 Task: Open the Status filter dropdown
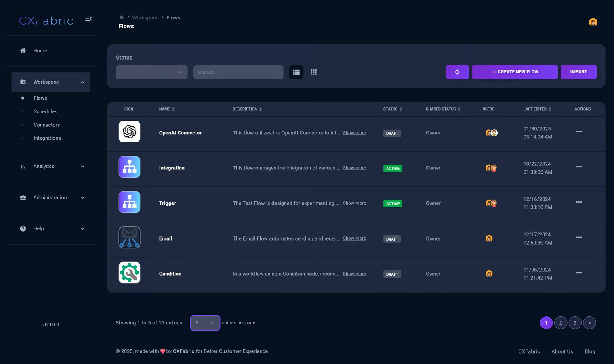pos(151,73)
